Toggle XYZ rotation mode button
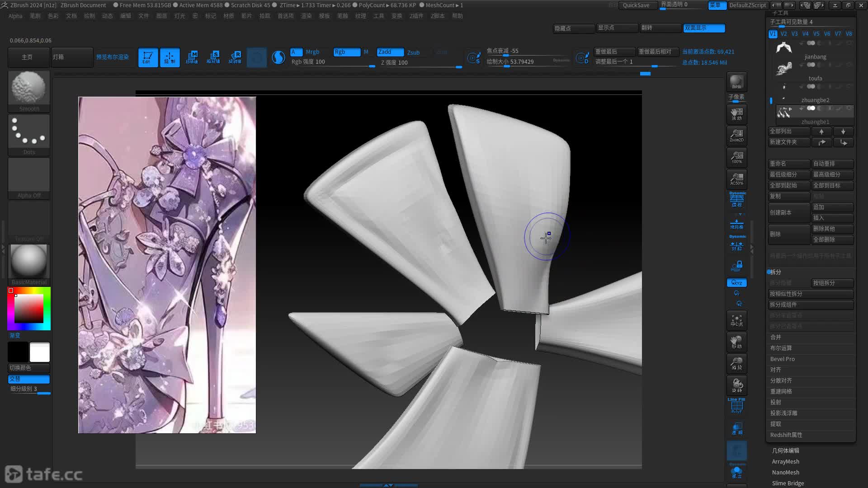Viewport: 868px width, 488px height. coord(737,283)
